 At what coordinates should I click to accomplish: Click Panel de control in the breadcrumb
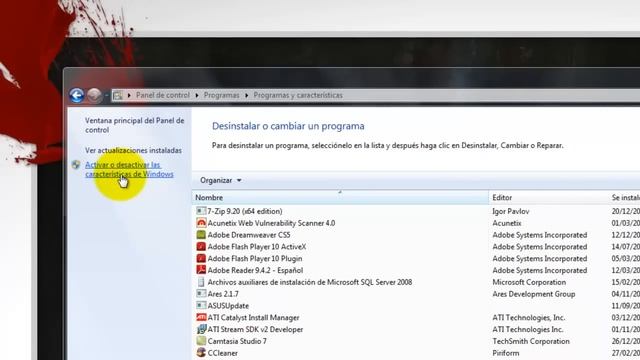coord(162,96)
